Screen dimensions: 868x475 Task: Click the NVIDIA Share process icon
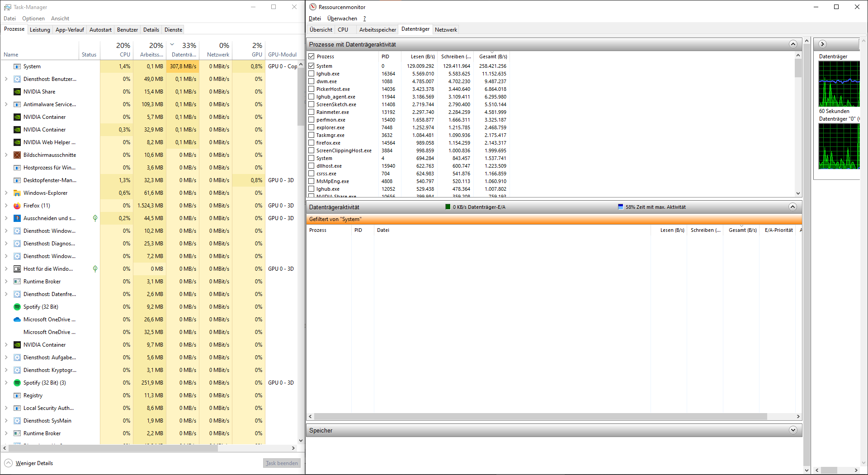point(17,92)
